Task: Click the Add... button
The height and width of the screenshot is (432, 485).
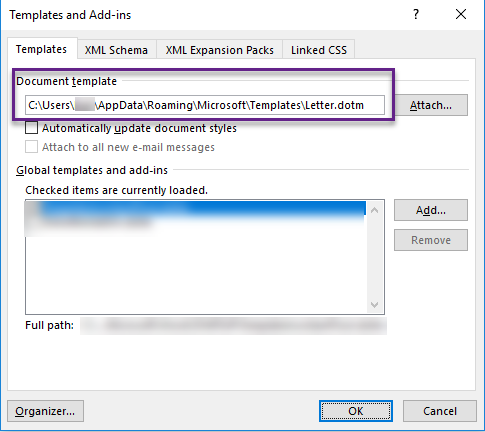Action: 431,210
